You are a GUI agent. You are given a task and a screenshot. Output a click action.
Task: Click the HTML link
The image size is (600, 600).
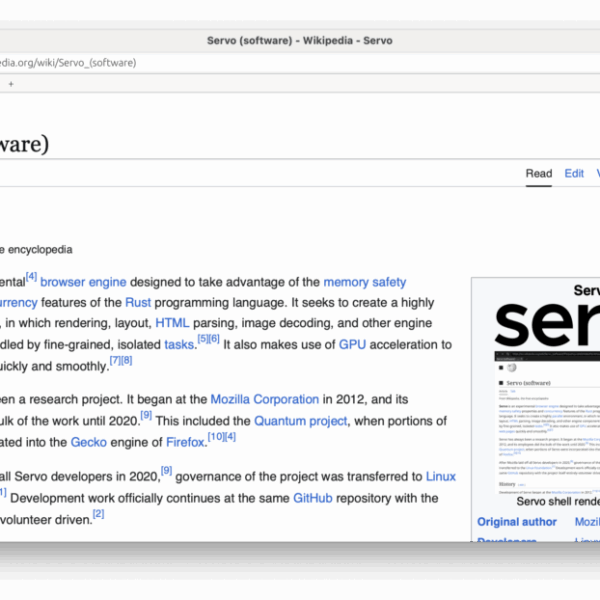(x=172, y=323)
